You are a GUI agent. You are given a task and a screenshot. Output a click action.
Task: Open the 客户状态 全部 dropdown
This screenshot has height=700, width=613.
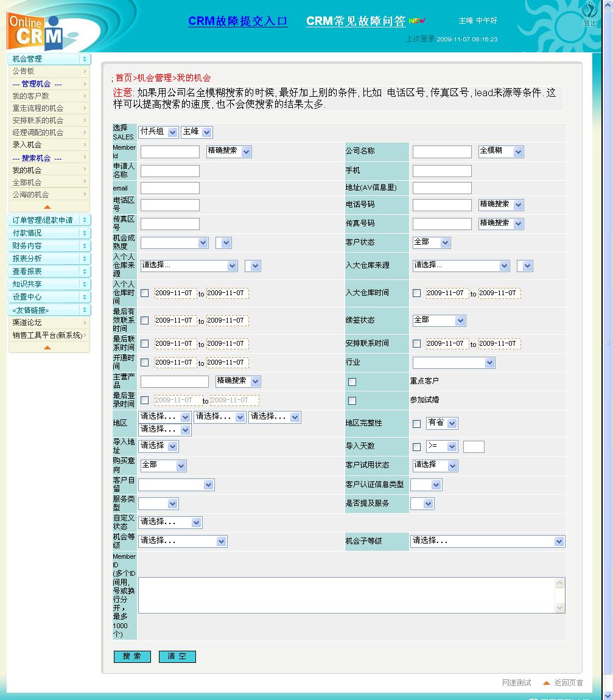pos(432,242)
